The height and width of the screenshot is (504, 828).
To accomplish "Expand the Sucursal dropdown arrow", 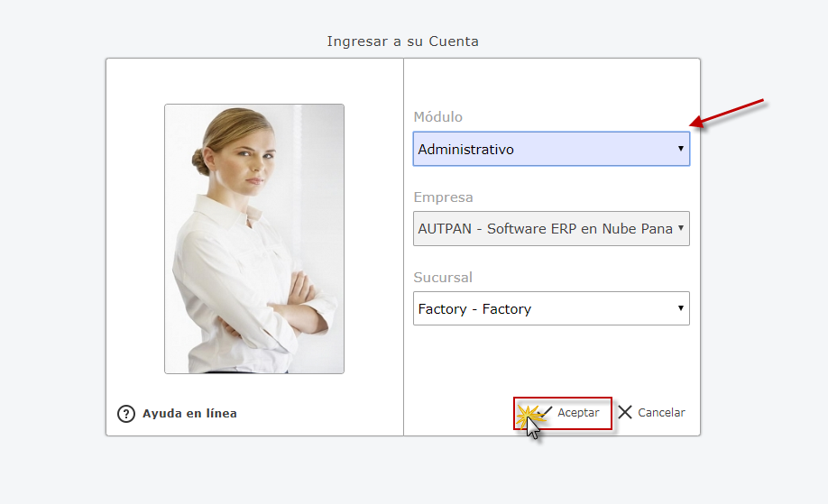I will (681, 308).
